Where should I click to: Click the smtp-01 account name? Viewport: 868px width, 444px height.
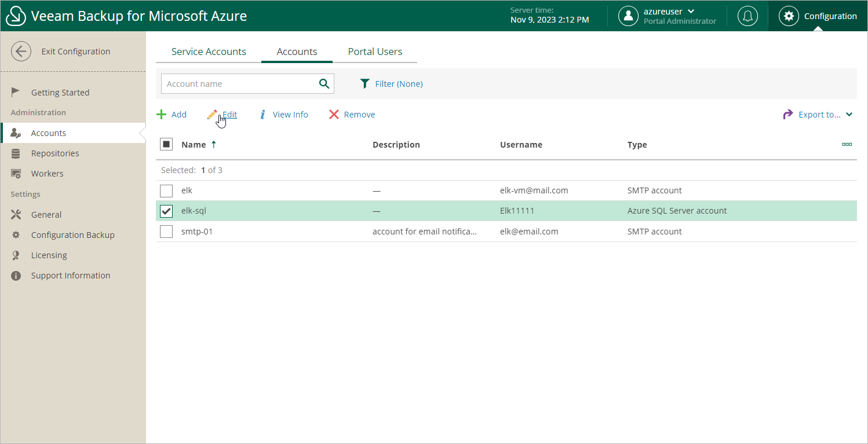click(x=197, y=232)
